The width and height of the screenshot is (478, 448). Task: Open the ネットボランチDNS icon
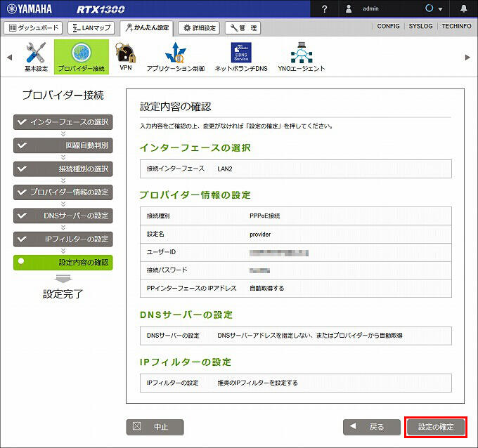coord(241,53)
